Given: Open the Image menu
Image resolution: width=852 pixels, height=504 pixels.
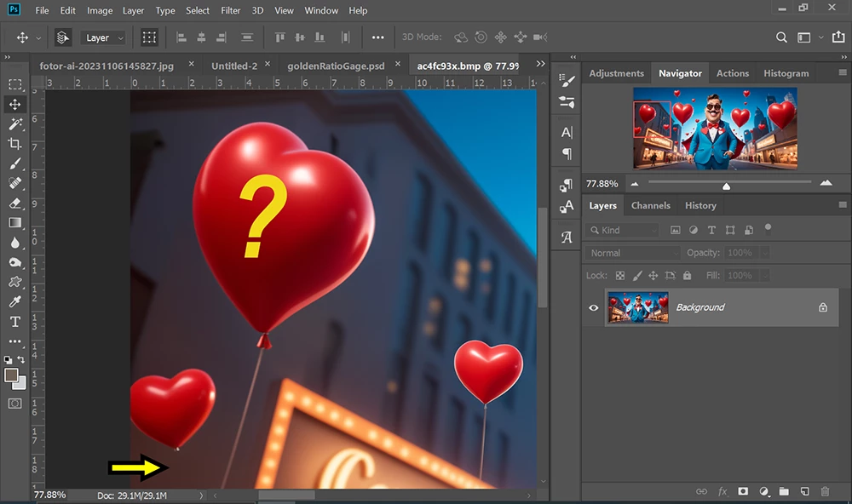Looking at the screenshot, I should tap(100, 10).
